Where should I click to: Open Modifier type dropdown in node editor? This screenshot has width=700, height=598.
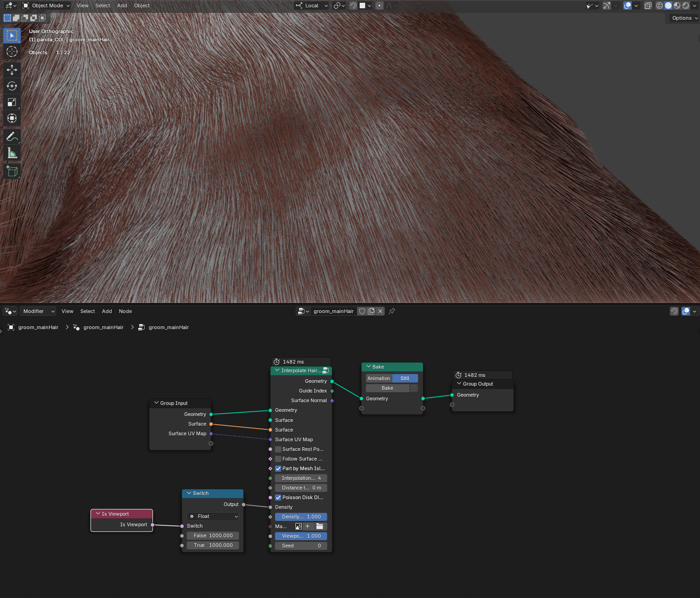38,311
